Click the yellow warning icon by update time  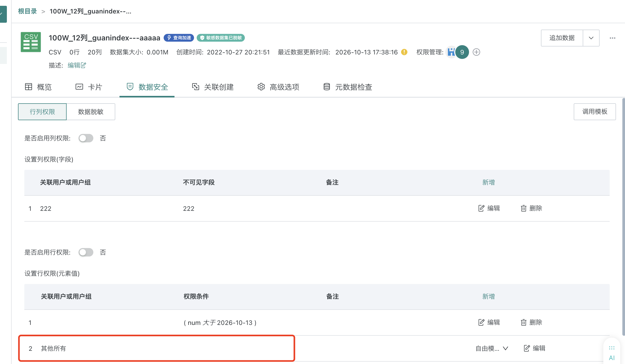point(404,52)
